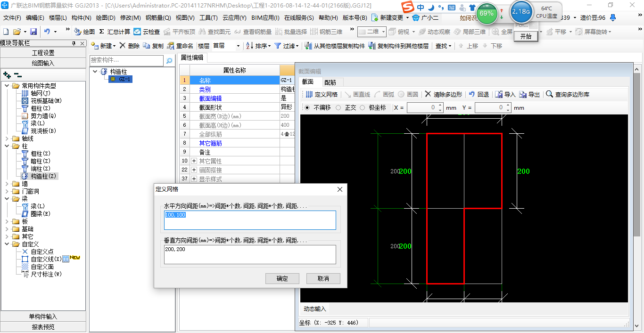The width and height of the screenshot is (644, 333).
Task: Click the new file icon
Action: click(x=6, y=32)
